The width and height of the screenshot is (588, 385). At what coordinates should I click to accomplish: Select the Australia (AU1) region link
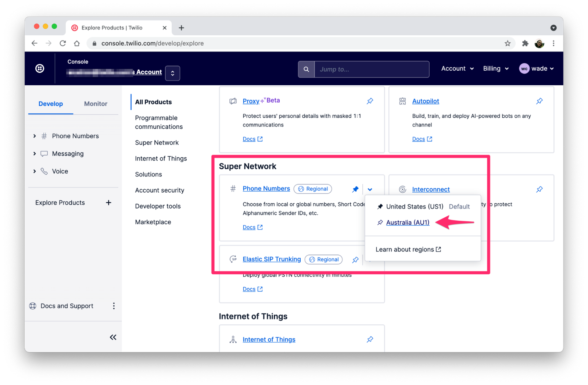point(407,222)
